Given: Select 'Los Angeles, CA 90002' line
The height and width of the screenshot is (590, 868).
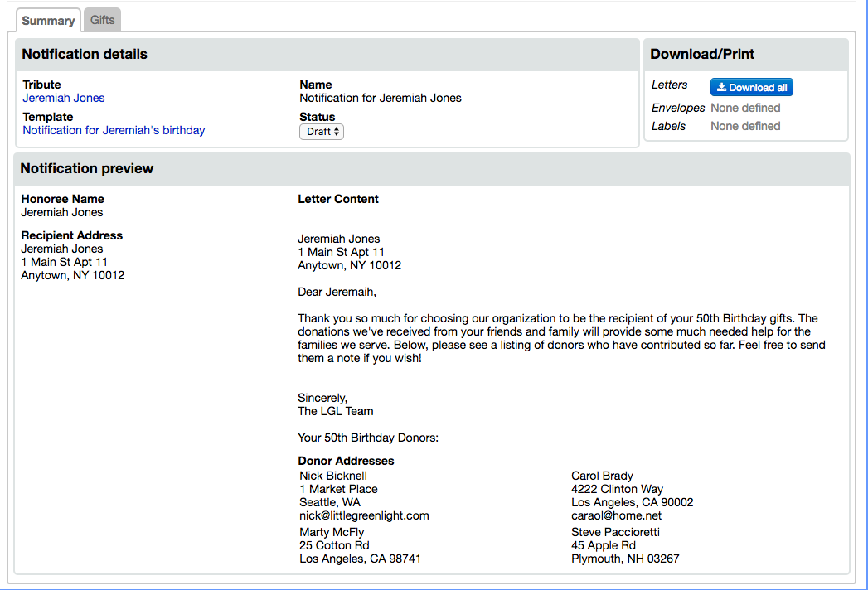Looking at the screenshot, I should [x=633, y=502].
